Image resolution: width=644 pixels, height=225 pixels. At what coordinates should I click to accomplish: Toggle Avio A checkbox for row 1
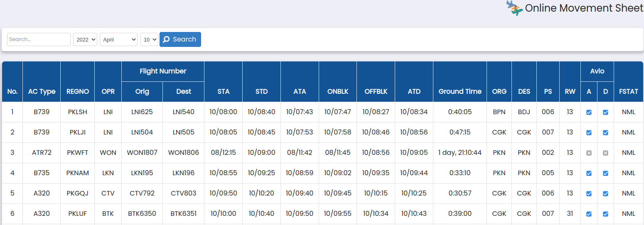click(589, 112)
